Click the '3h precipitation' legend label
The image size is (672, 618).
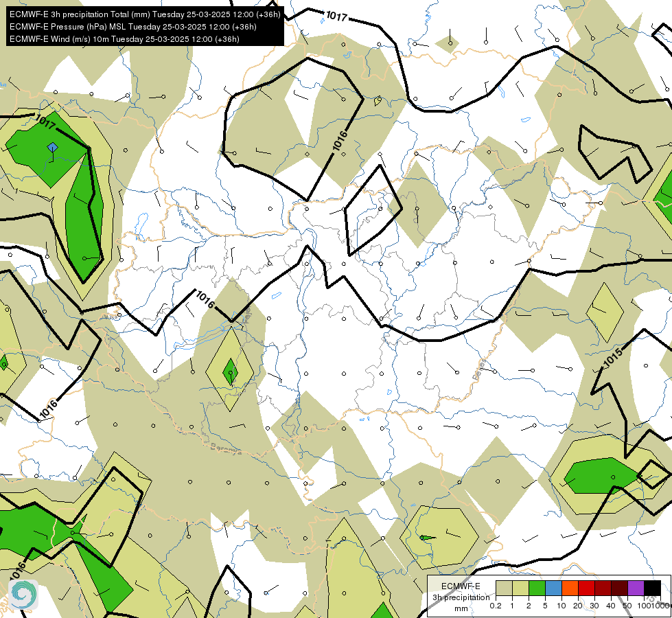tap(461, 597)
